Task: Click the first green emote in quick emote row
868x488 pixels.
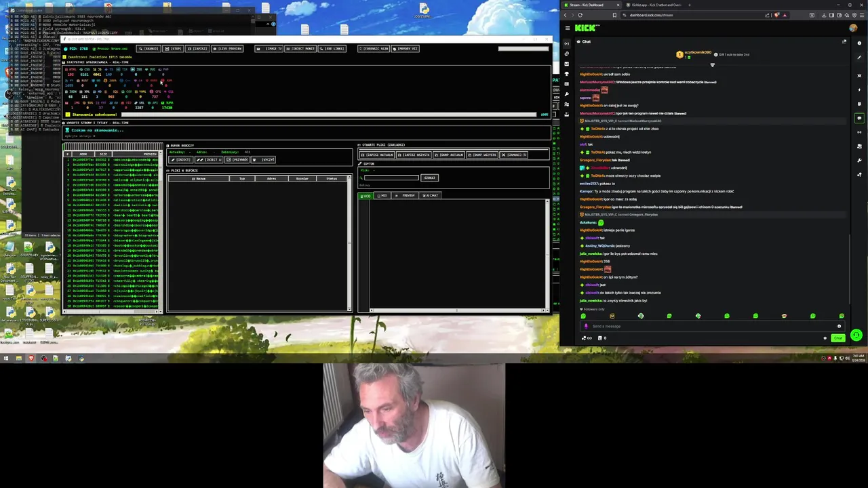Action: pyautogui.click(x=583, y=316)
